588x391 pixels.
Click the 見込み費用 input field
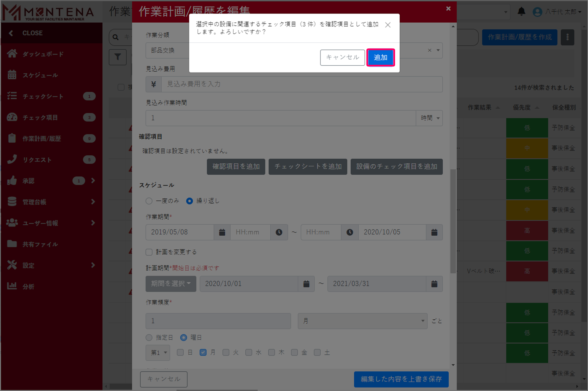tap(302, 84)
